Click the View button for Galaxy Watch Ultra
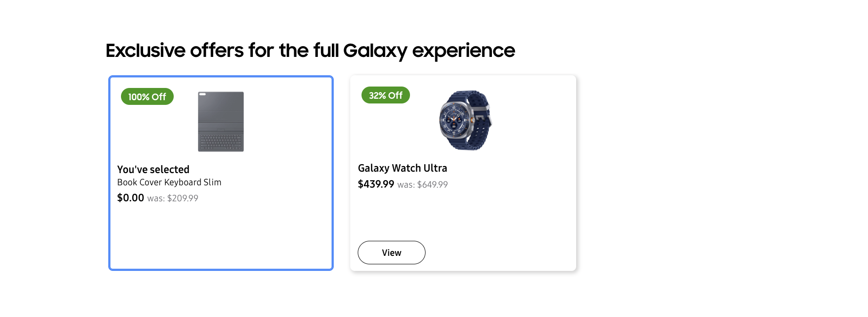This screenshot has width=868, height=317. pos(391,253)
